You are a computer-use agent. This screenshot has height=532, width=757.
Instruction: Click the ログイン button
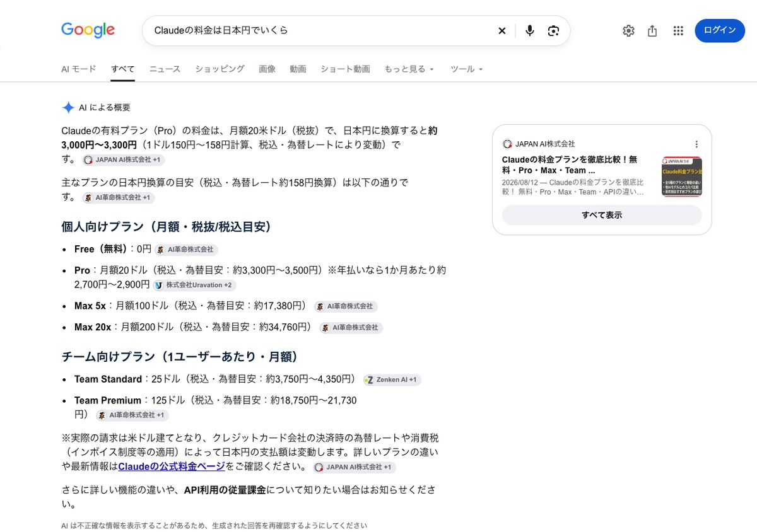720,30
